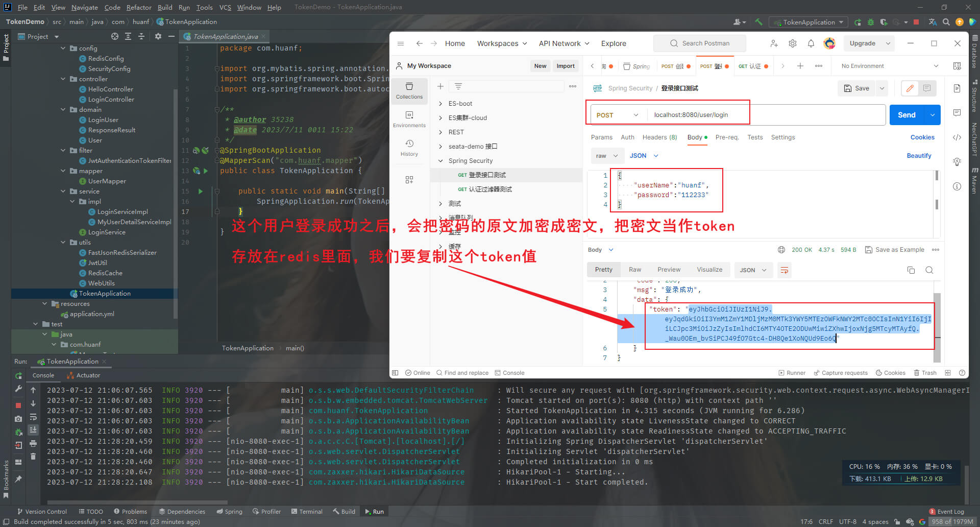Open the Refactor menu in IntelliJ
Screen dimensions: 980x527
click(139, 7)
